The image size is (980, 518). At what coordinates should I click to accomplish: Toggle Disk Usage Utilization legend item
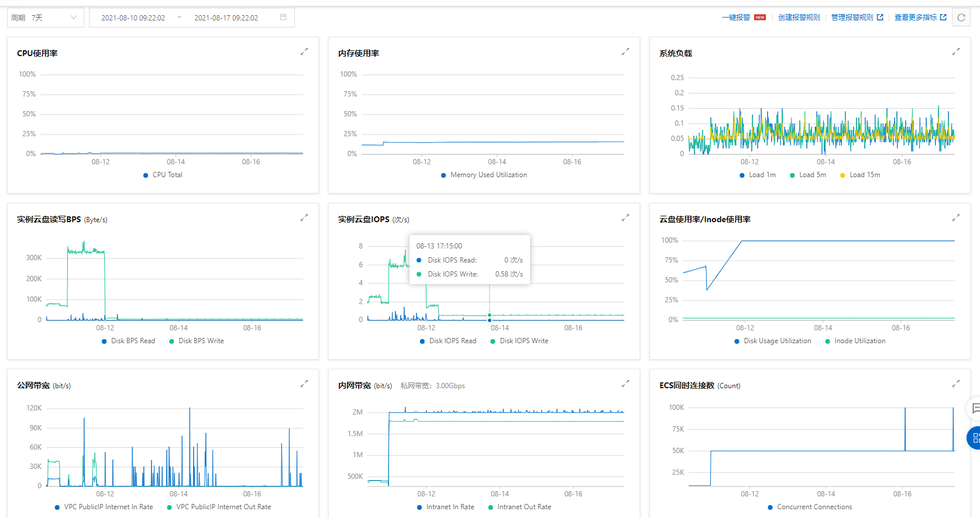(x=773, y=341)
